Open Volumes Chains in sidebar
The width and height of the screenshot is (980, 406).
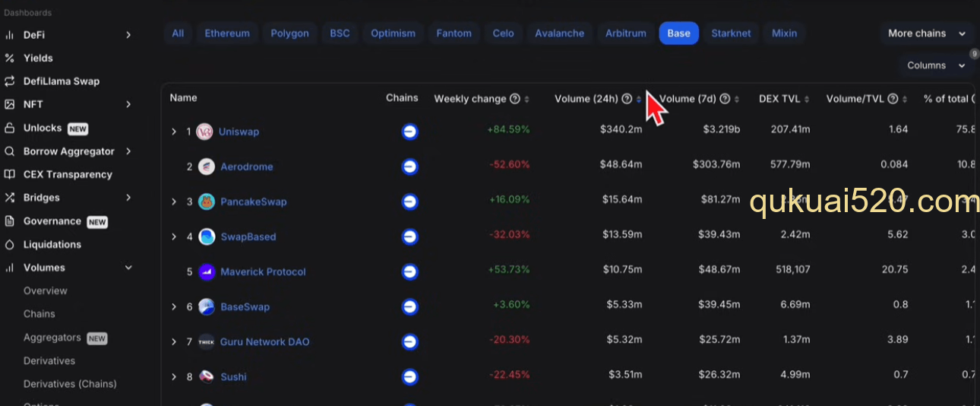point(40,314)
